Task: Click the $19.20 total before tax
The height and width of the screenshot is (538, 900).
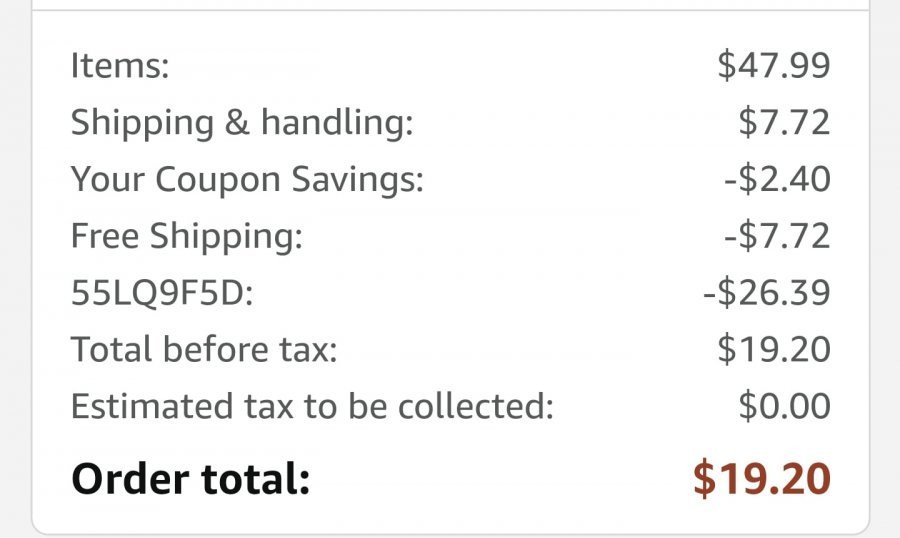Action: pos(774,349)
